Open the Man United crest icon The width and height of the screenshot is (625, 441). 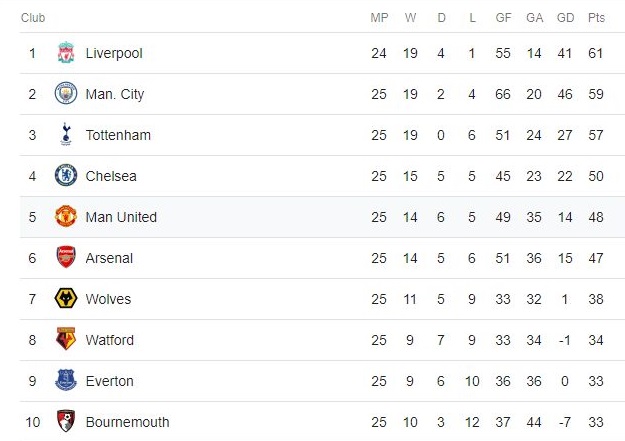[66, 217]
